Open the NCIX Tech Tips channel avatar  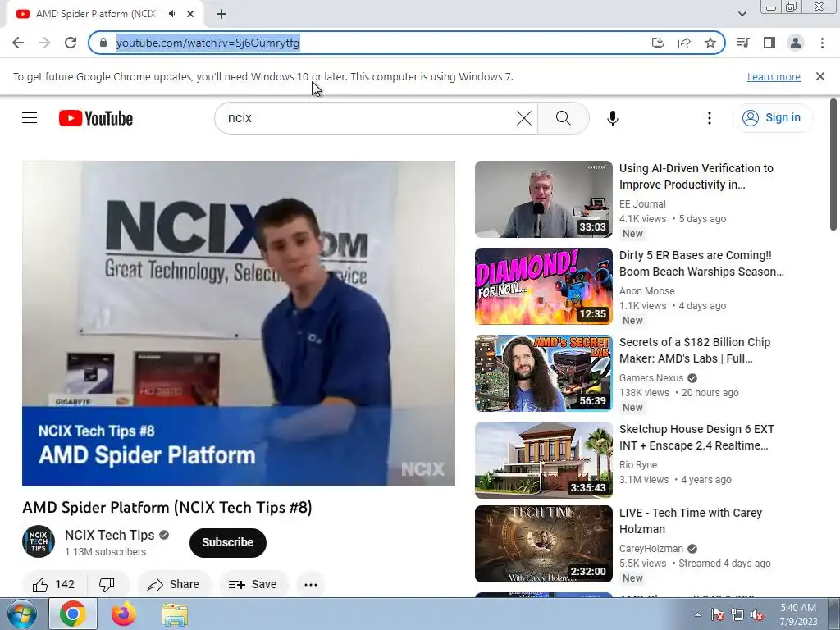coord(39,541)
